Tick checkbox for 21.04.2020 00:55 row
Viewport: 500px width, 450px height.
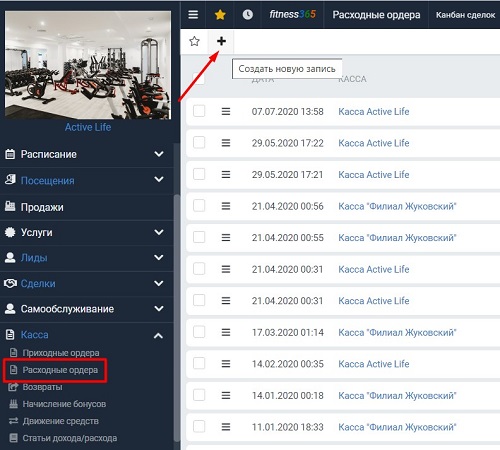(x=199, y=237)
